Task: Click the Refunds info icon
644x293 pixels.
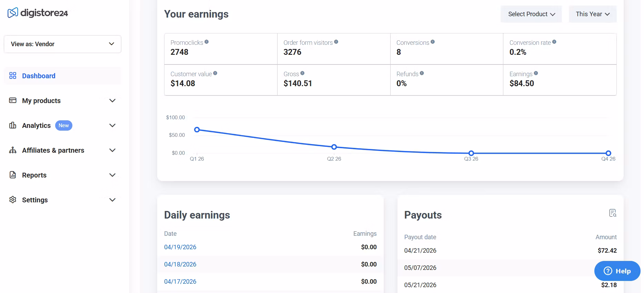Action: (422, 73)
